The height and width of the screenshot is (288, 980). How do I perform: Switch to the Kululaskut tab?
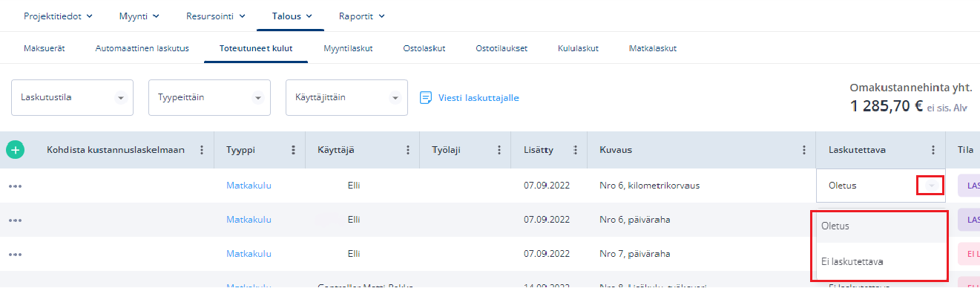(x=578, y=48)
